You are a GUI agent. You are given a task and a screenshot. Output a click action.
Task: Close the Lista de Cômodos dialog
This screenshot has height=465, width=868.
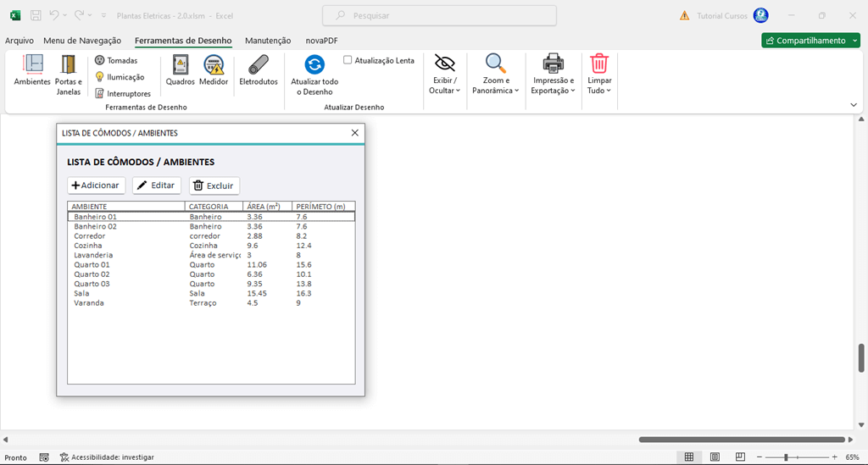point(355,133)
